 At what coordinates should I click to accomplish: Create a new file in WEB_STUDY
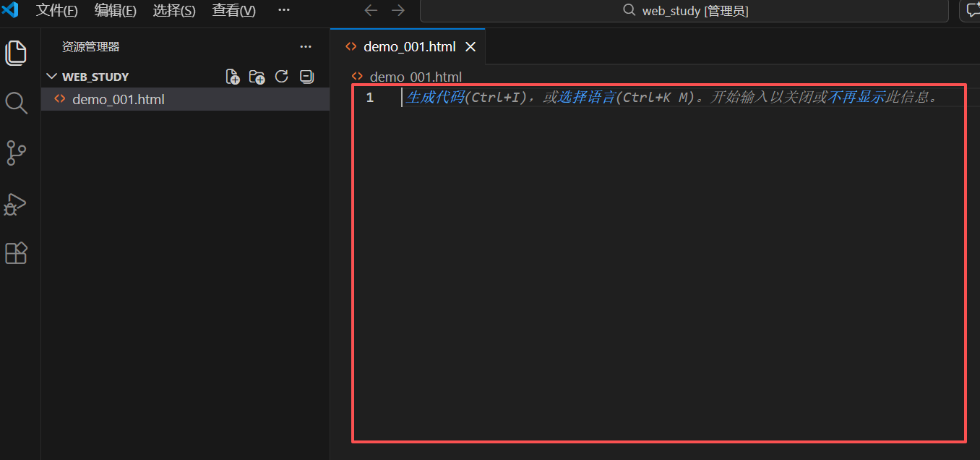point(233,77)
